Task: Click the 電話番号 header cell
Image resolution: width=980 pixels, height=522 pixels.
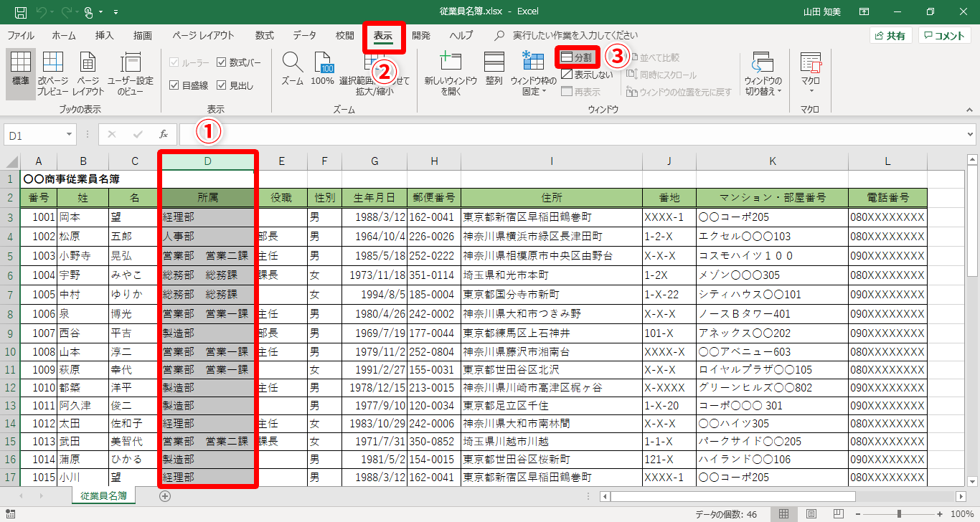Action: click(887, 197)
